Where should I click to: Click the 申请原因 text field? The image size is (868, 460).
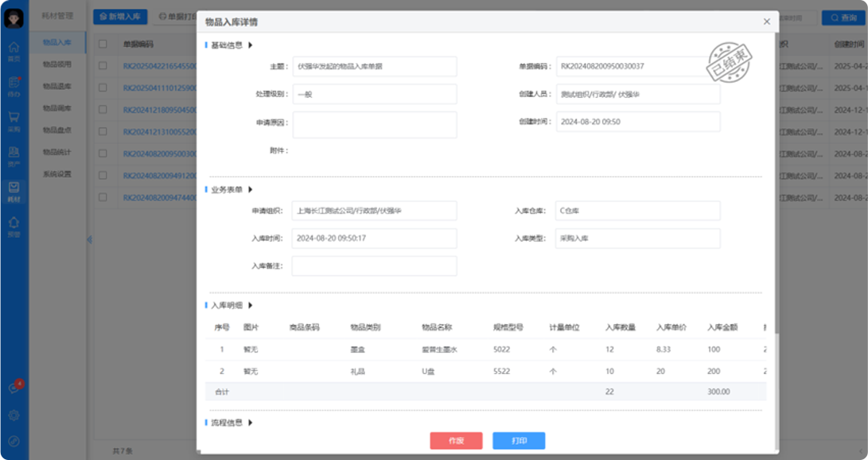(x=374, y=124)
